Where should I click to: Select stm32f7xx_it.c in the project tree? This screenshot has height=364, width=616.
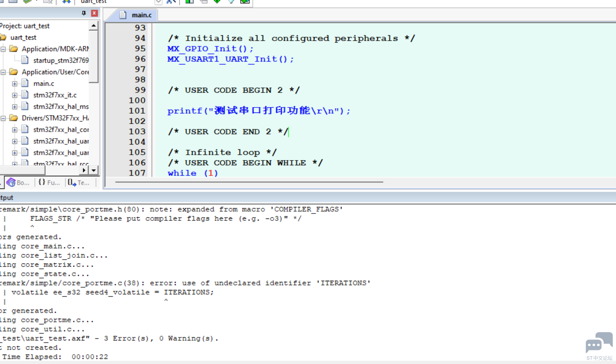(55, 95)
